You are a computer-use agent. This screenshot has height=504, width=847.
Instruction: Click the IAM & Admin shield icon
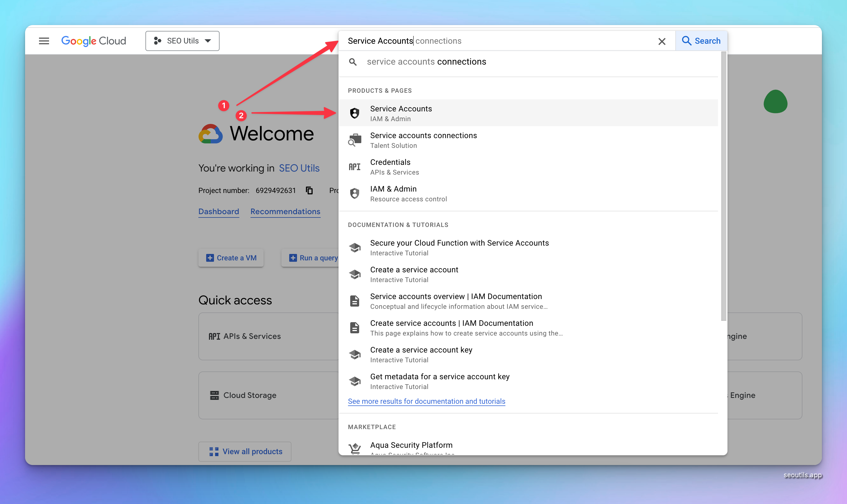pyautogui.click(x=354, y=193)
